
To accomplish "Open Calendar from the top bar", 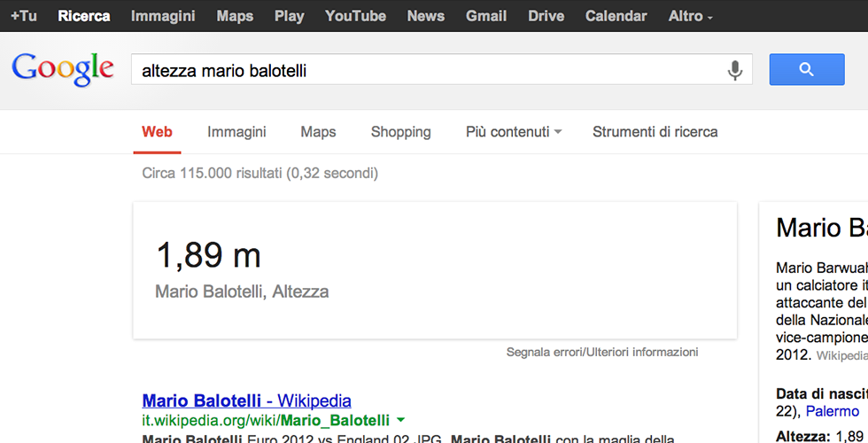I will (x=616, y=16).
